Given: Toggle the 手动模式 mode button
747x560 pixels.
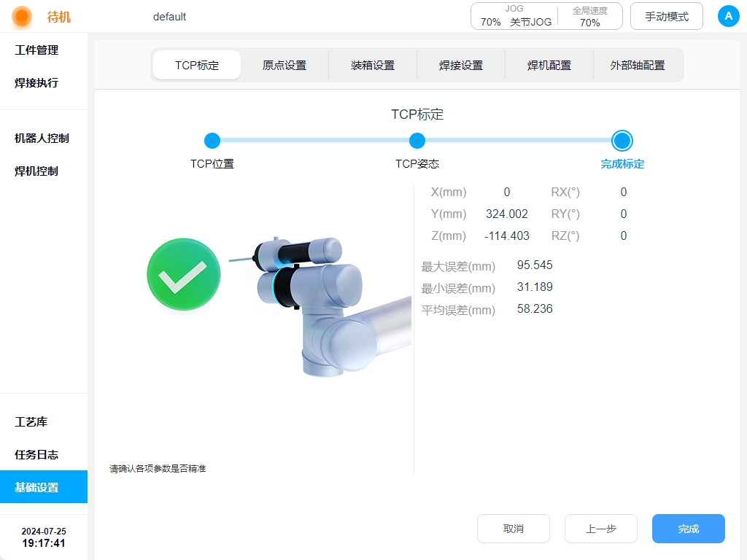Looking at the screenshot, I should [x=666, y=16].
